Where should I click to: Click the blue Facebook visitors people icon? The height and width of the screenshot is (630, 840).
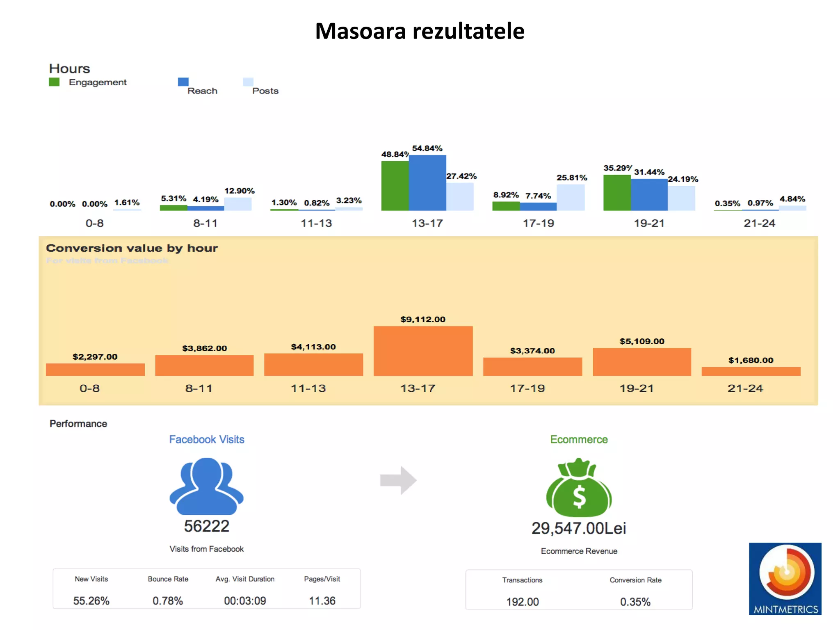tap(206, 486)
